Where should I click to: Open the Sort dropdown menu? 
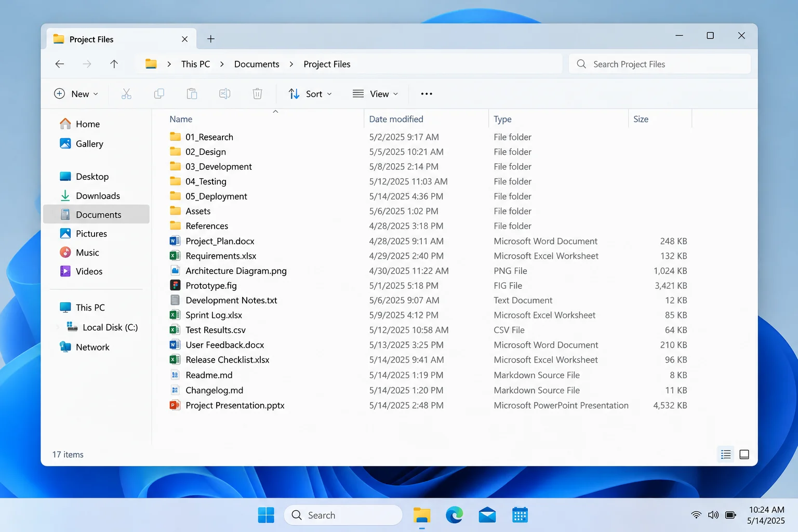[x=310, y=94]
